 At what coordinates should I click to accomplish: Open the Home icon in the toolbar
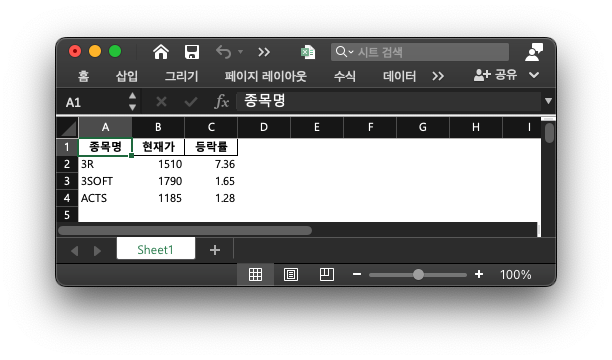[161, 52]
